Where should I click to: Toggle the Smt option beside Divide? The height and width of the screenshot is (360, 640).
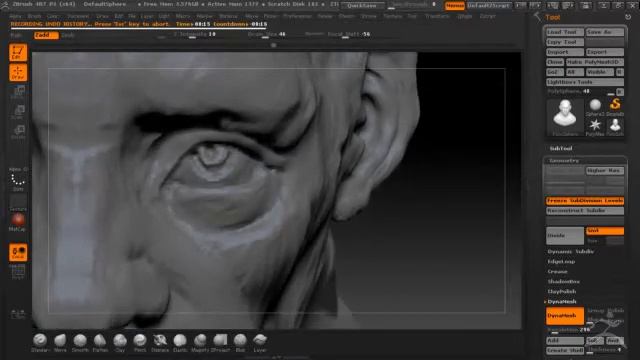pyautogui.click(x=604, y=231)
